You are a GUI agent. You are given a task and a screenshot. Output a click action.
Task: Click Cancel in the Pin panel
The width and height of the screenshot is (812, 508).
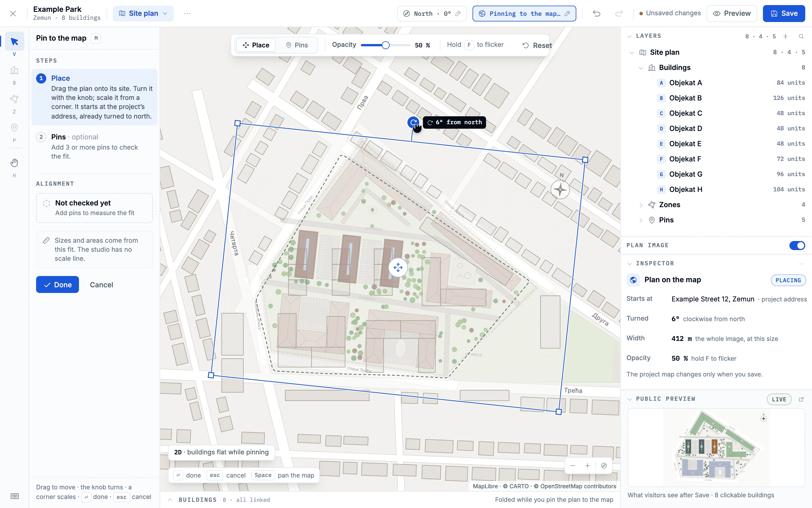click(101, 284)
